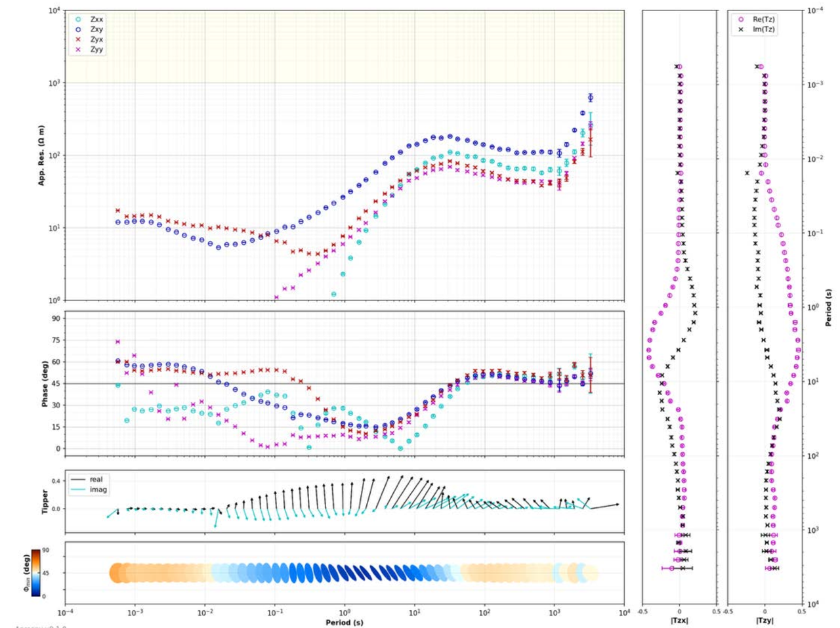Click the bottom 'Period (s)' x-axis label
This screenshot has width=840, height=628.
[x=344, y=622]
